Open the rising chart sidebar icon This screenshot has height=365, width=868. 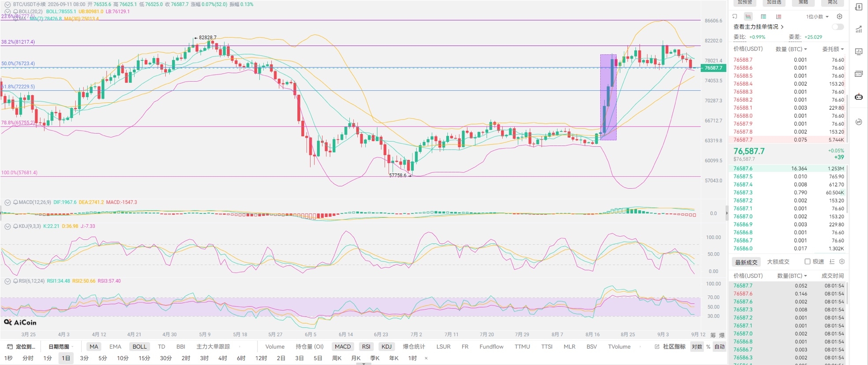coord(859,30)
